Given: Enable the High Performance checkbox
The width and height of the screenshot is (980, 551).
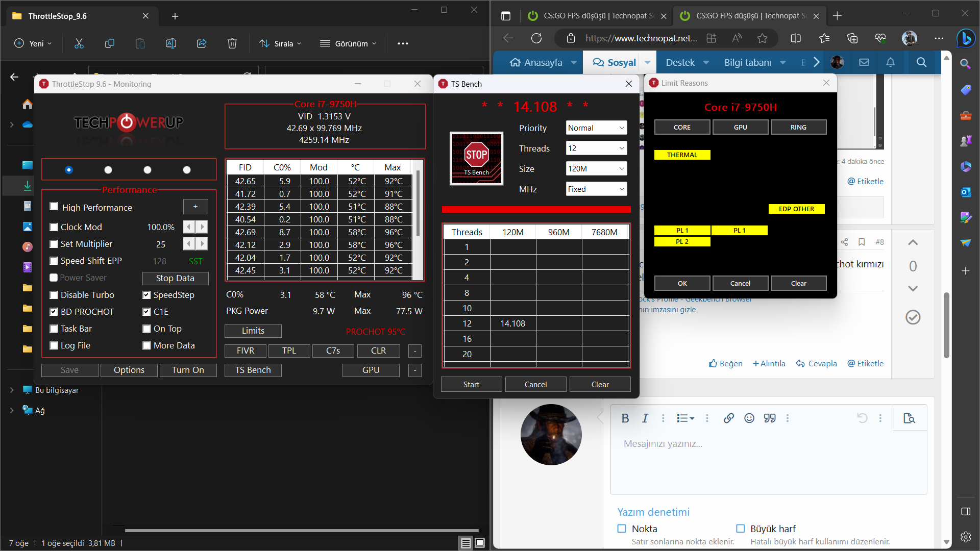Looking at the screenshot, I should click(x=54, y=207).
